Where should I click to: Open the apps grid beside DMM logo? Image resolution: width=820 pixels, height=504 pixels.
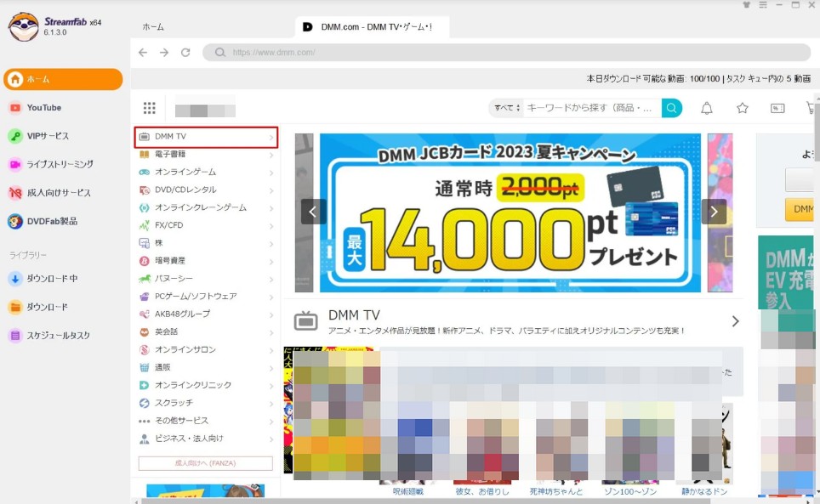click(x=150, y=107)
